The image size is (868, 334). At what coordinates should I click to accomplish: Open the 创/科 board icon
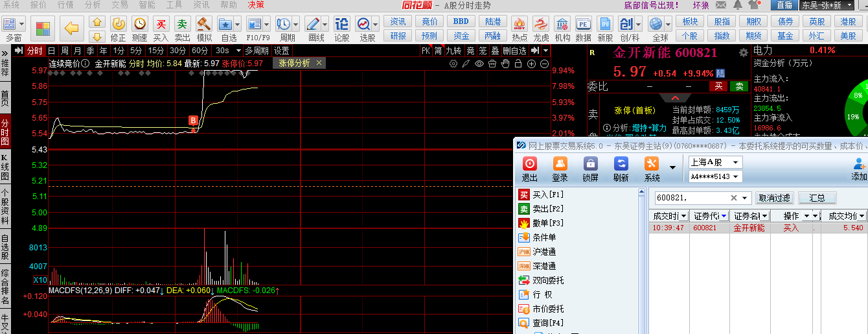click(626, 25)
